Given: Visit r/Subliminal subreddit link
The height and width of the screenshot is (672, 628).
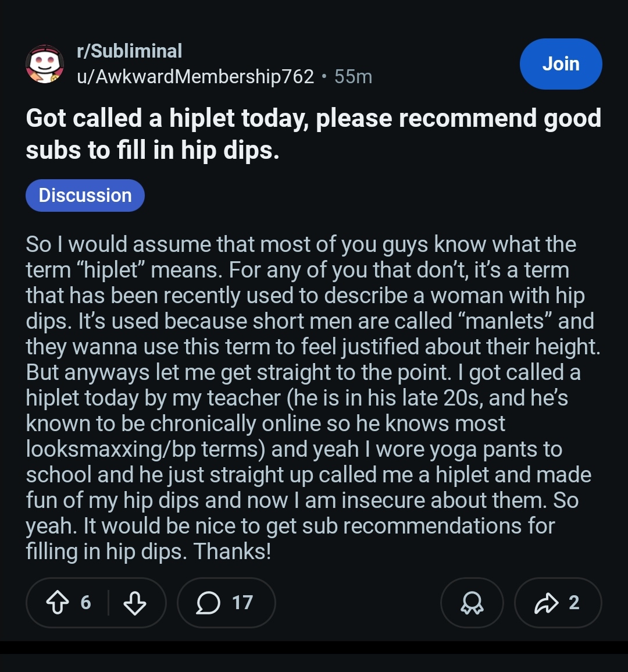Looking at the screenshot, I should 129,51.
